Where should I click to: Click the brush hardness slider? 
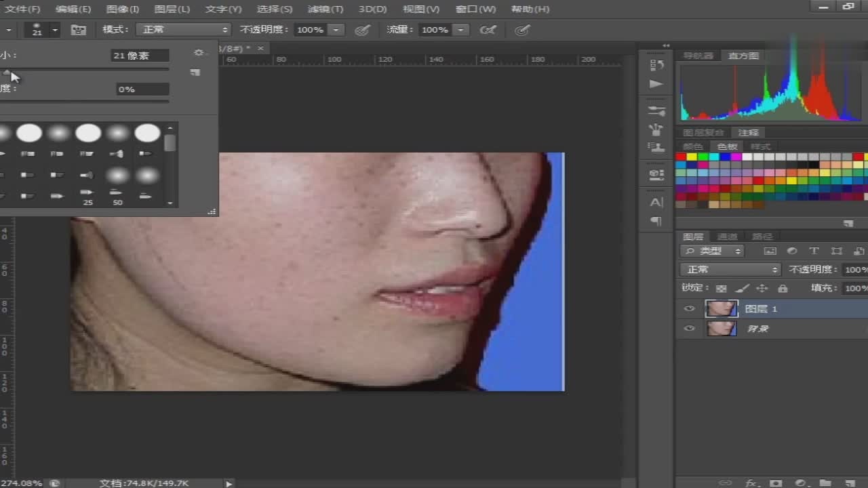[x=84, y=102]
